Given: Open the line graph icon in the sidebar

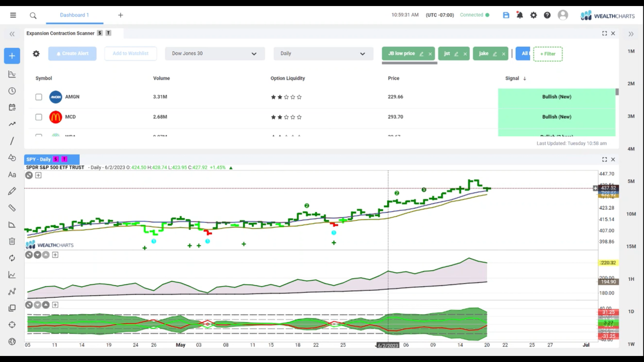Looking at the screenshot, I should pos(12,275).
